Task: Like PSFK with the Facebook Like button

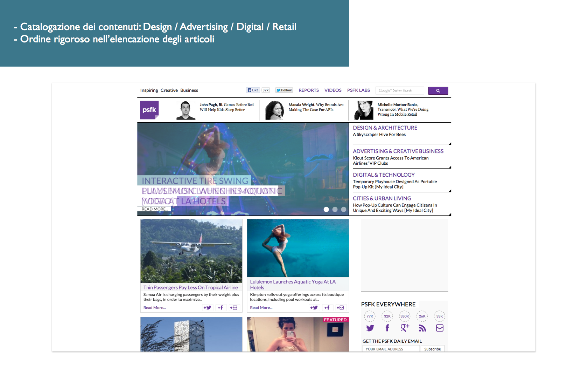Action: (253, 90)
